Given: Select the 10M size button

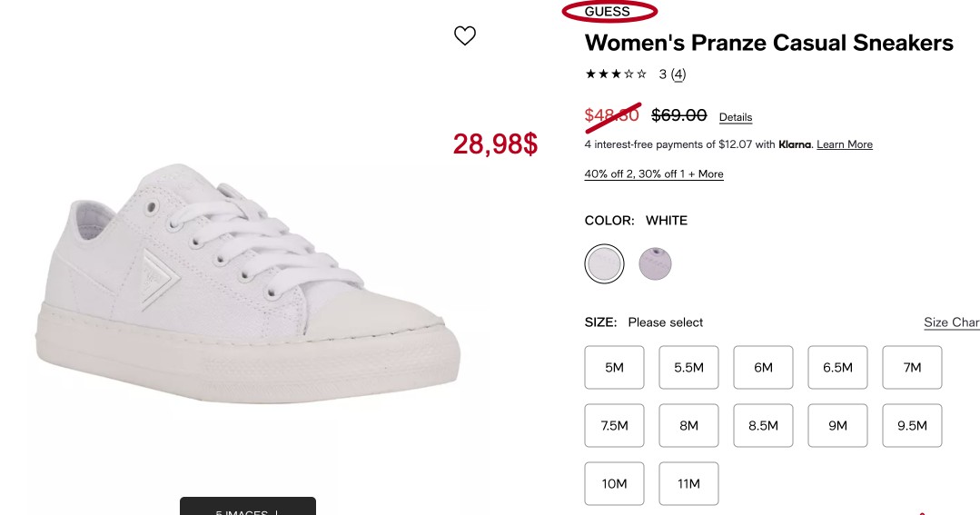Looking at the screenshot, I should click(x=615, y=483).
